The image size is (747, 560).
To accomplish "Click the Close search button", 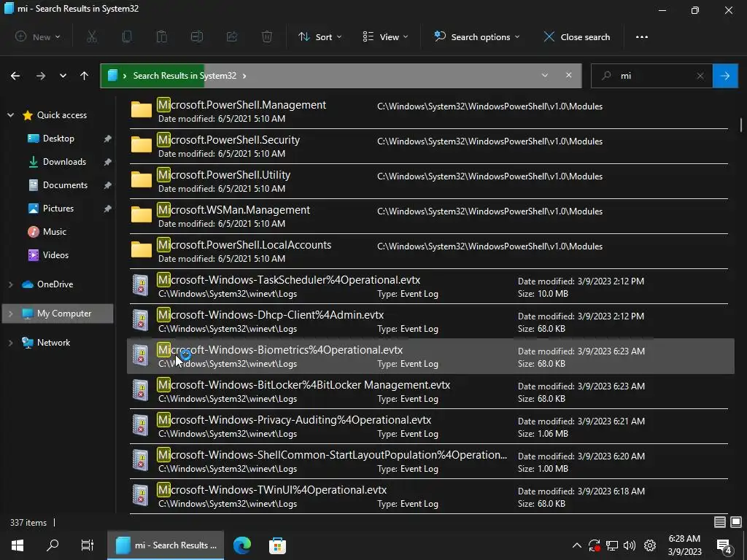I will 577,36.
